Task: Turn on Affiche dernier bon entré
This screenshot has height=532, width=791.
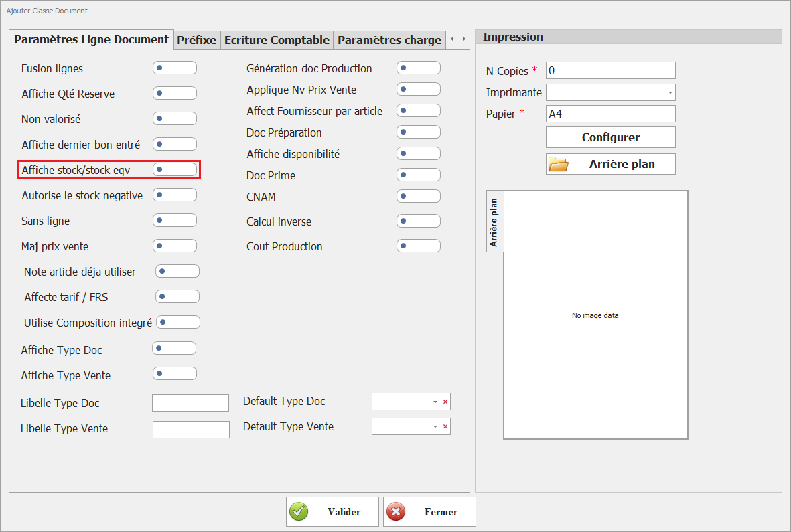Action: pyautogui.click(x=175, y=144)
